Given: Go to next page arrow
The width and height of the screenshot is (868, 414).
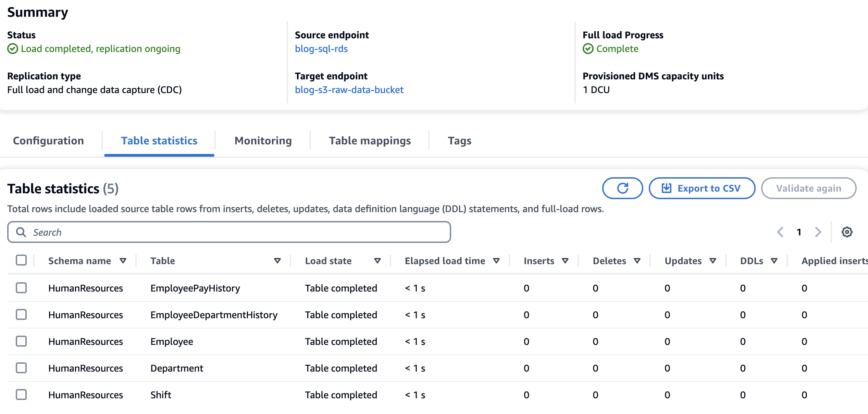Looking at the screenshot, I should click(818, 232).
